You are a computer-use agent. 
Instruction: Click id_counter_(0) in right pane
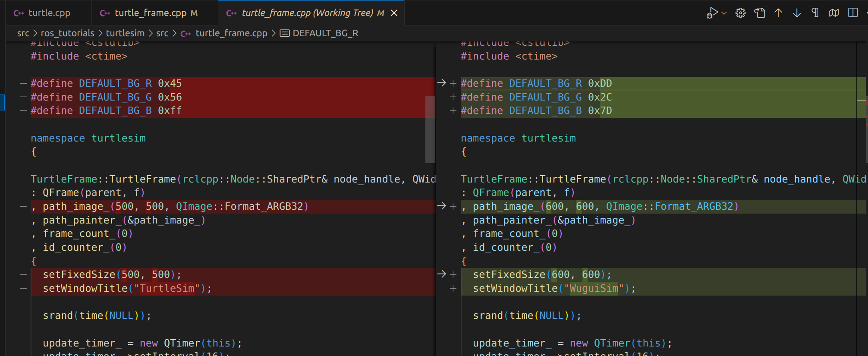515,247
